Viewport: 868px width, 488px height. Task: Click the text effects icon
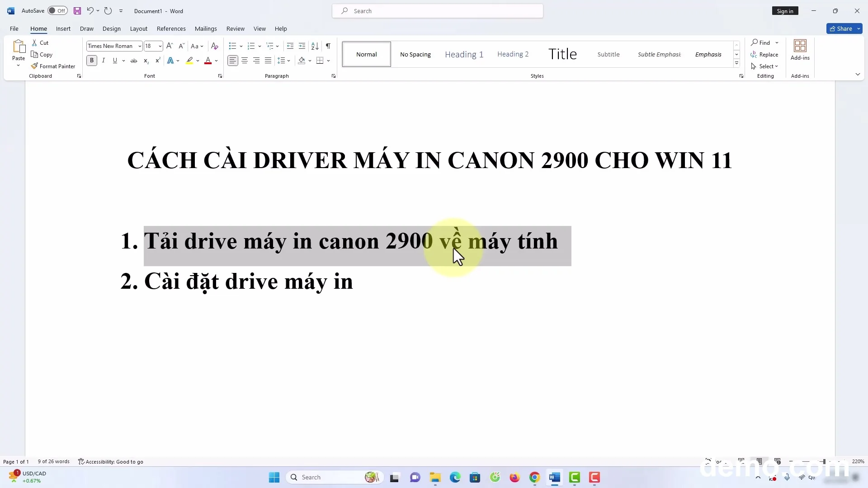click(x=170, y=61)
